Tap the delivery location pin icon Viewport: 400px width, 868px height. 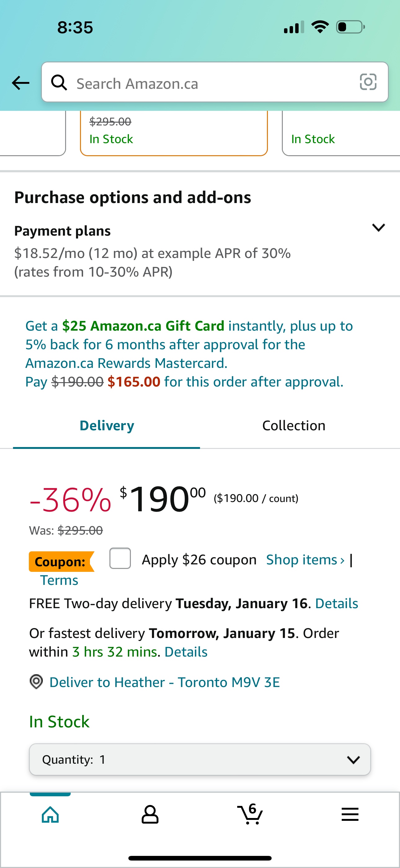click(36, 682)
